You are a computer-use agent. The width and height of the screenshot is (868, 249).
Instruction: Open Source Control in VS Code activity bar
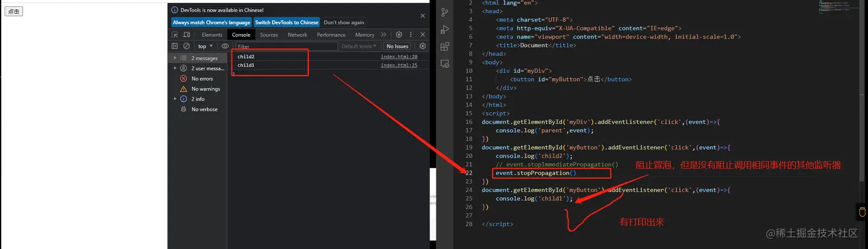(445, 12)
